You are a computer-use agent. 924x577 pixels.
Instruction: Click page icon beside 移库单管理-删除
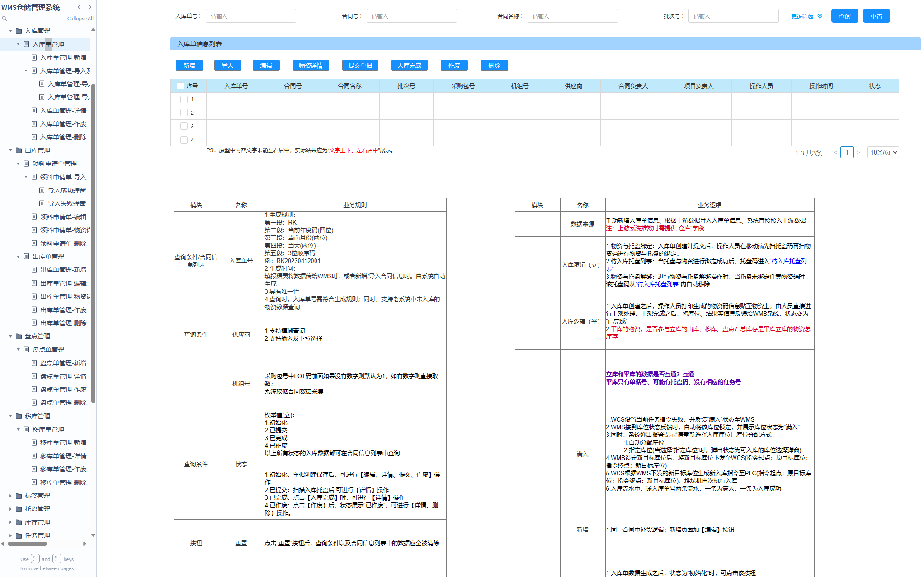coord(34,482)
